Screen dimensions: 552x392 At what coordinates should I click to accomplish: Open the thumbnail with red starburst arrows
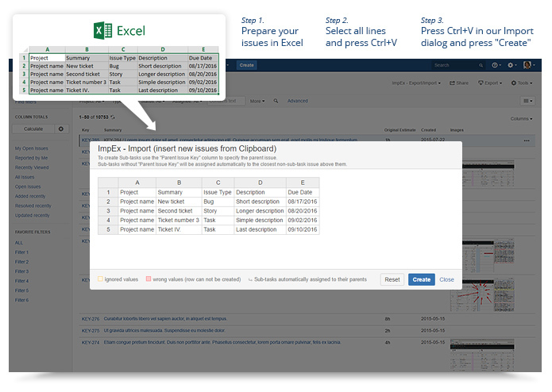482,294
